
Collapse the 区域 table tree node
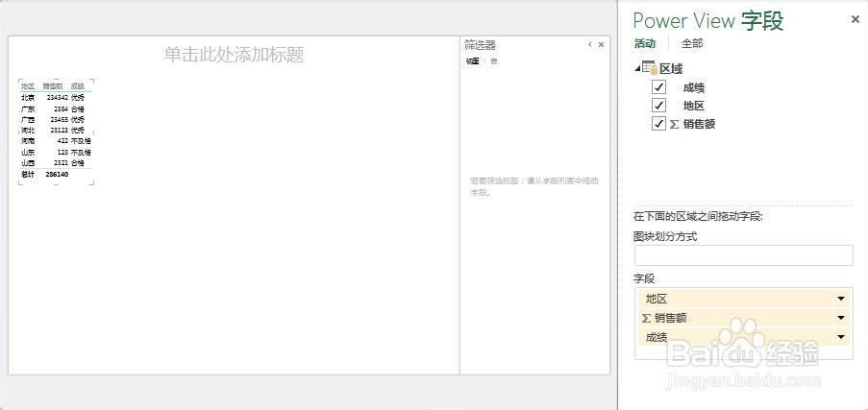(637, 68)
